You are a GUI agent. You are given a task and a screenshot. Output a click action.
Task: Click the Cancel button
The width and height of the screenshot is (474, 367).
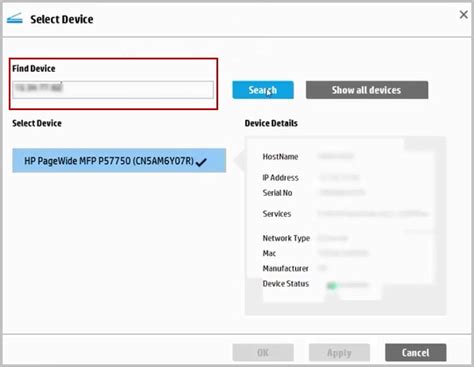point(416,353)
